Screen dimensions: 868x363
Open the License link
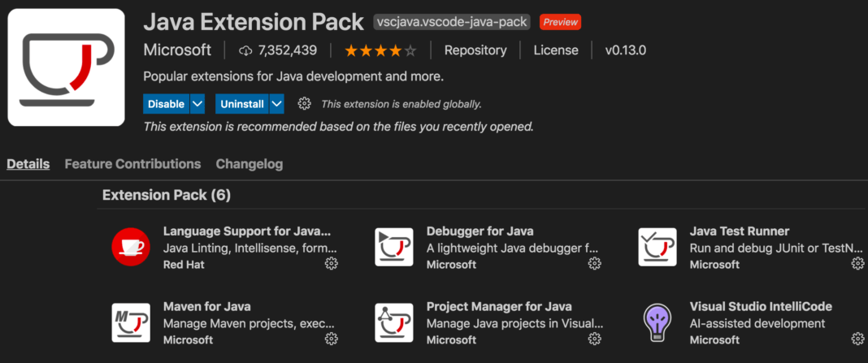coord(556,50)
